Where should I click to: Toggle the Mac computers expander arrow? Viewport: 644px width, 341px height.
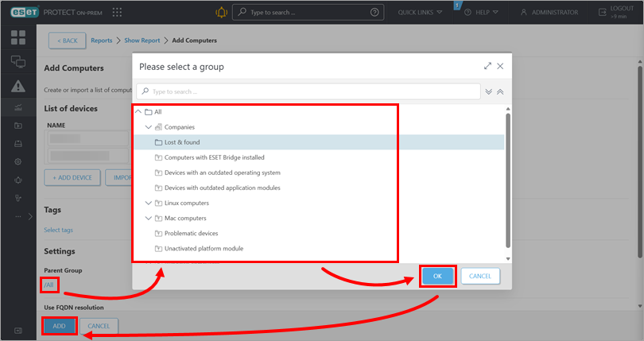pos(148,218)
